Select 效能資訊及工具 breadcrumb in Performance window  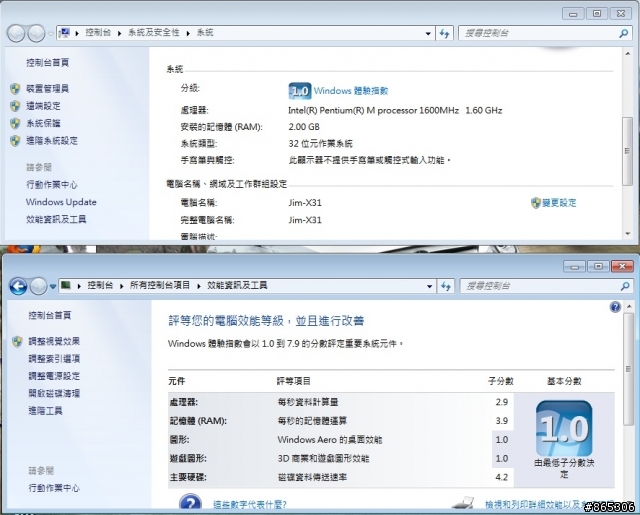(237, 285)
